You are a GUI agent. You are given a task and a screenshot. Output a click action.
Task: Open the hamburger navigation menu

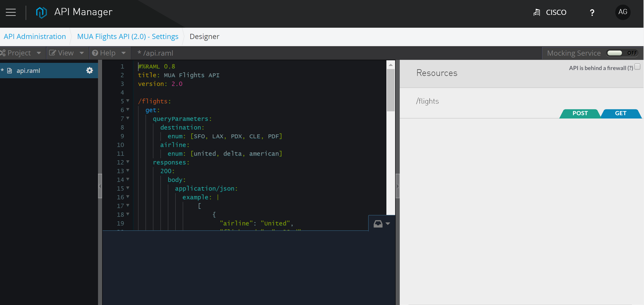coord(11,12)
